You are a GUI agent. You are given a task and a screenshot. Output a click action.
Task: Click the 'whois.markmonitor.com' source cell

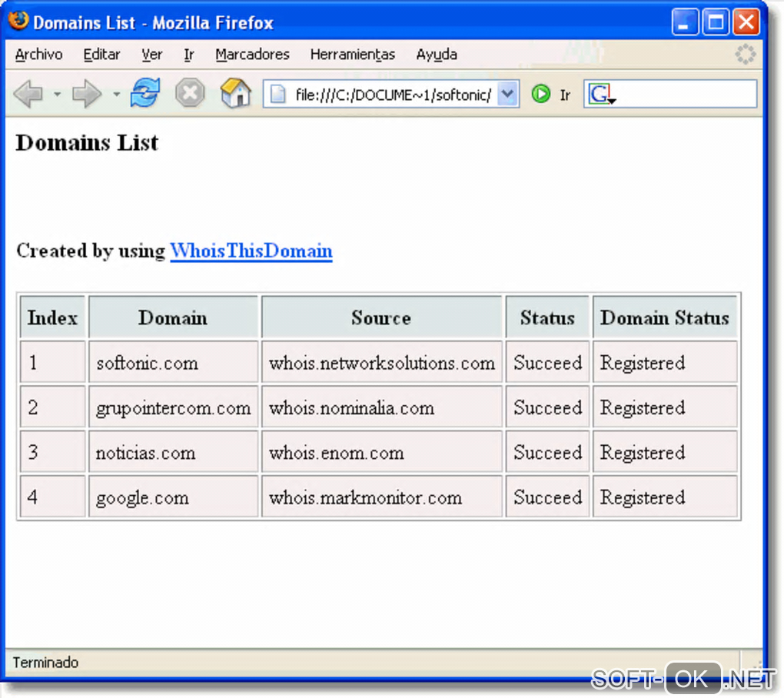(381, 497)
